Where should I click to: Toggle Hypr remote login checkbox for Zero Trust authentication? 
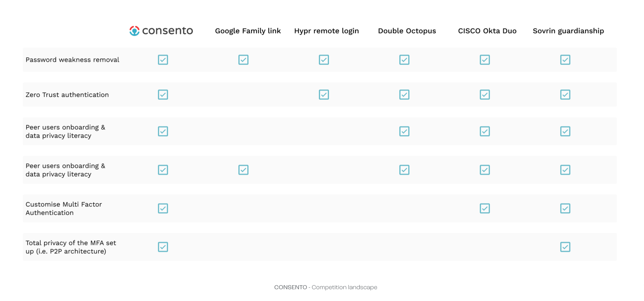(x=324, y=95)
